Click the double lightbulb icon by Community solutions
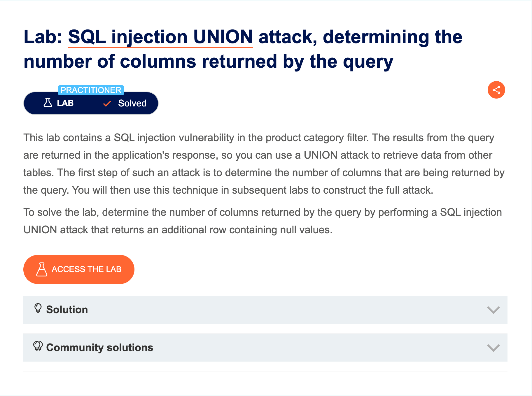Image resolution: width=532 pixels, height=396 pixels. (x=38, y=346)
